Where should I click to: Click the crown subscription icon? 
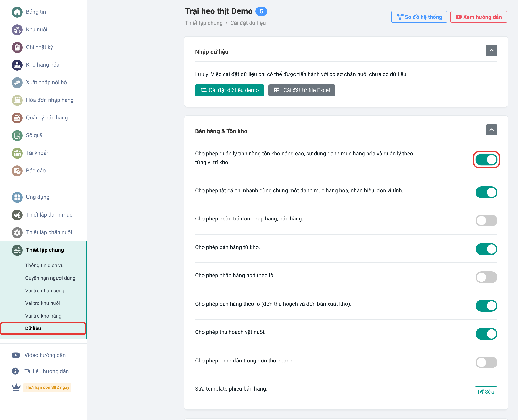16,387
